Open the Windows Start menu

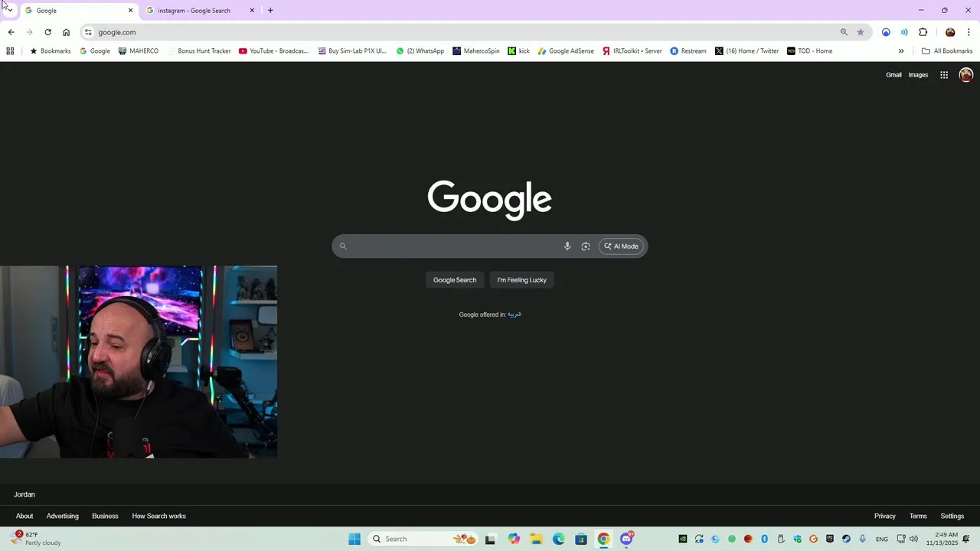(x=354, y=539)
